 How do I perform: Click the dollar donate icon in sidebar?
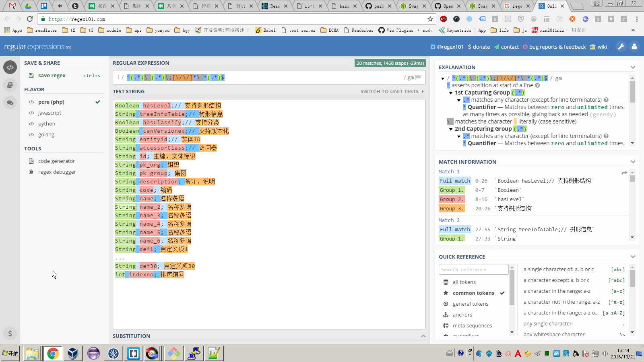(x=10, y=333)
